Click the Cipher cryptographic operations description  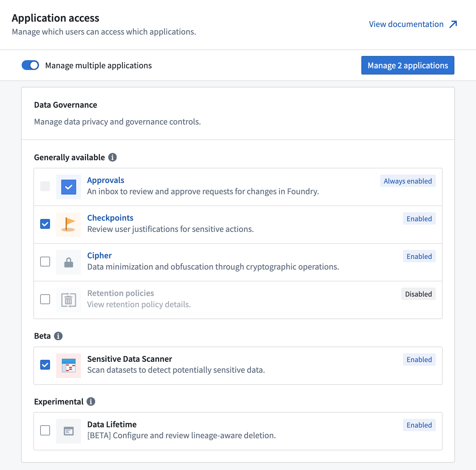tap(213, 267)
